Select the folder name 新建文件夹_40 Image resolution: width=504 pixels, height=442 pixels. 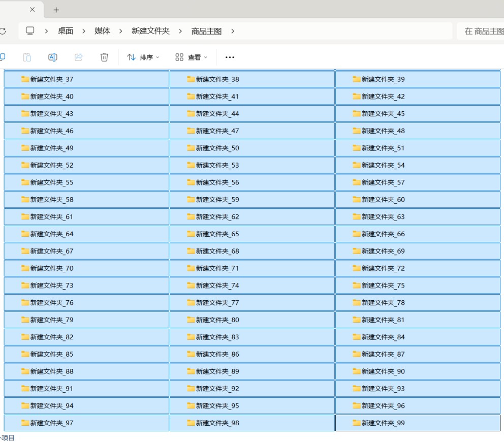click(x=52, y=97)
